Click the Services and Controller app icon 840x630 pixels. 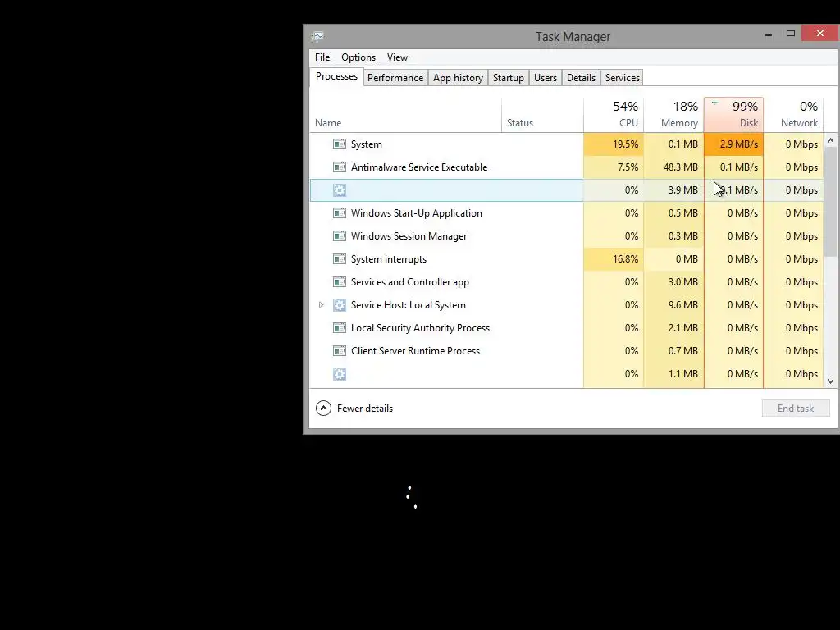(339, 282)
